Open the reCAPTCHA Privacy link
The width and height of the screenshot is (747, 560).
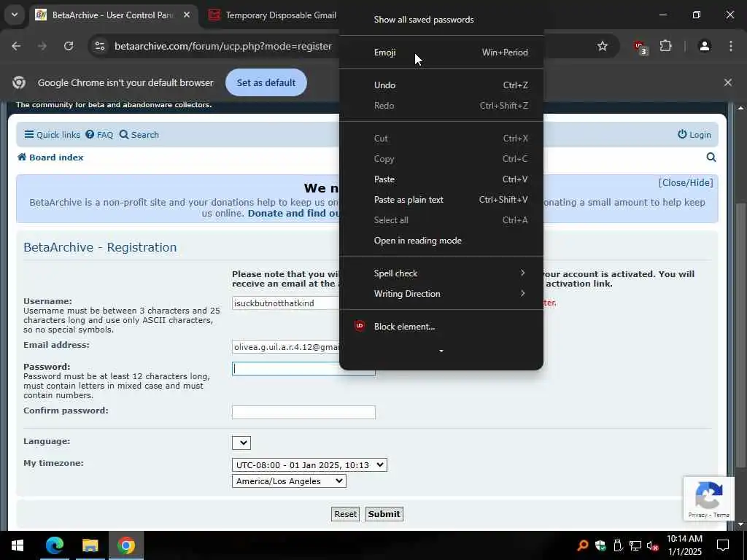[x=697, y=516]
